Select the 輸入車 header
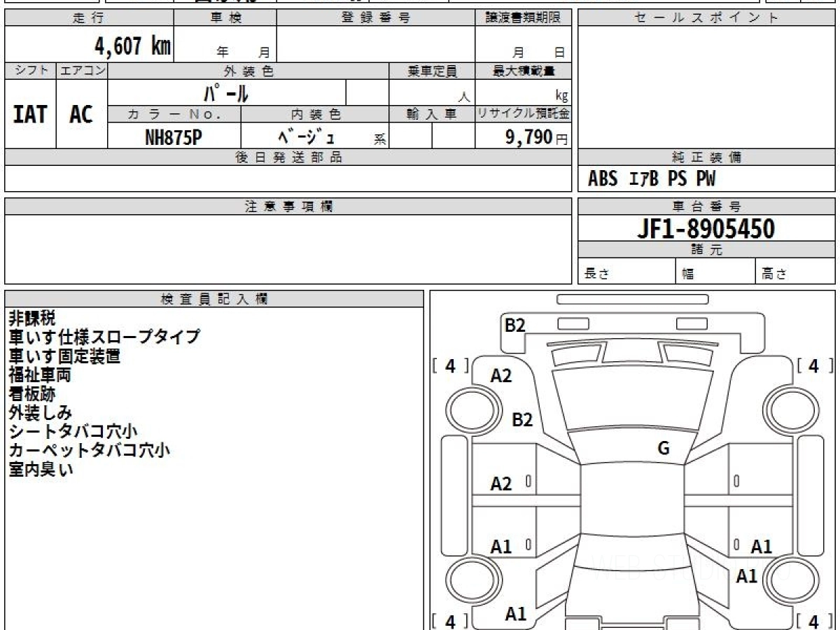The height and width of the screenshot is (630, 840). coord(432,114)
